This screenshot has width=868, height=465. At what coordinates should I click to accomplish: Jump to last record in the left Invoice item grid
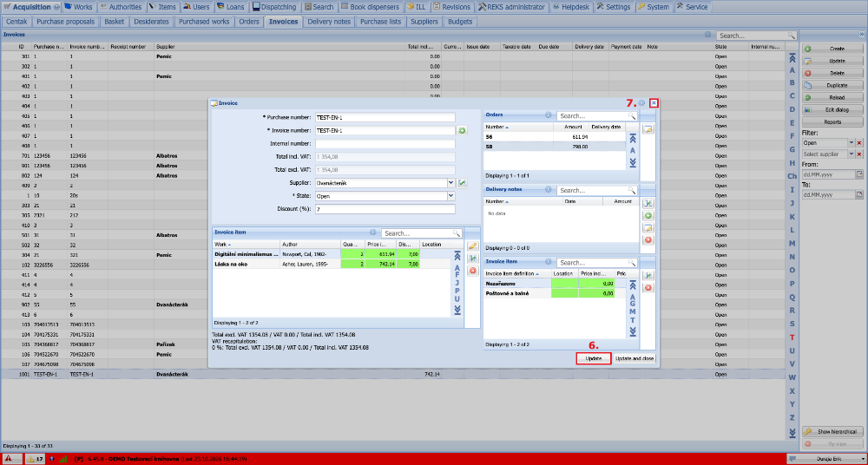(457, 310)
